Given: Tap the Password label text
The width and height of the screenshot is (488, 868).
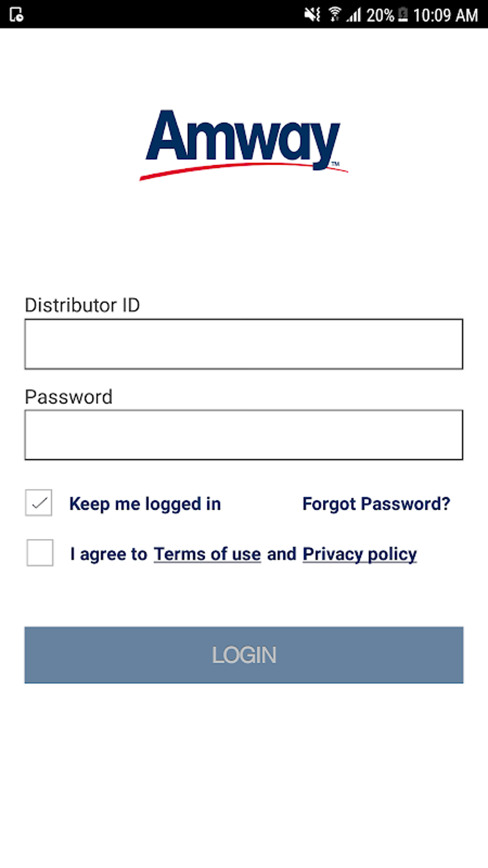Looking at the screenshot, I should point(69,397).
